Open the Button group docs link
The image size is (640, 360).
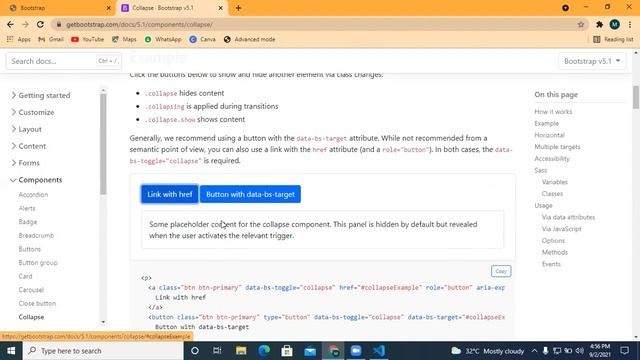tap(38, 263)
